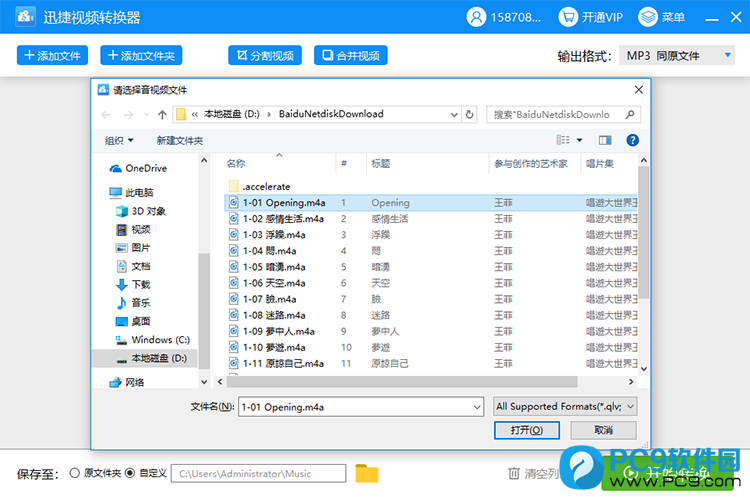Toggle the preview pane icon
The height and width of the screenshot is (497, 750).
(x=605, y=140)
